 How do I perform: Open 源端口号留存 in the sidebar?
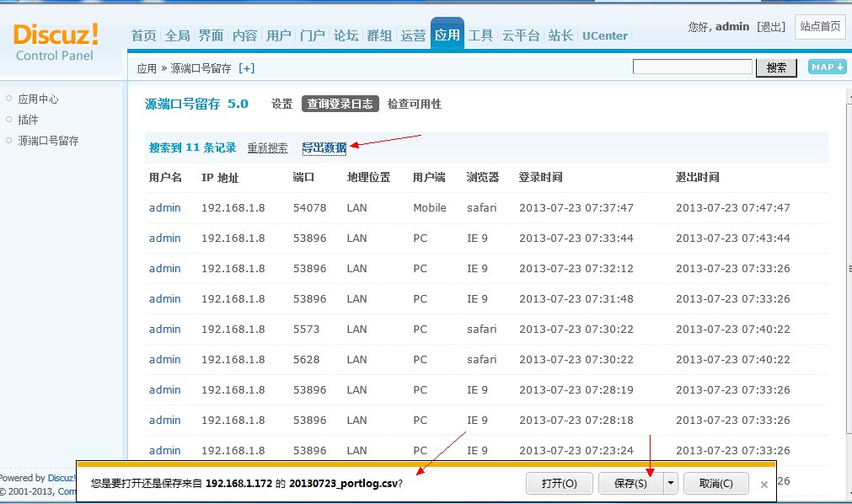(48, 141)
